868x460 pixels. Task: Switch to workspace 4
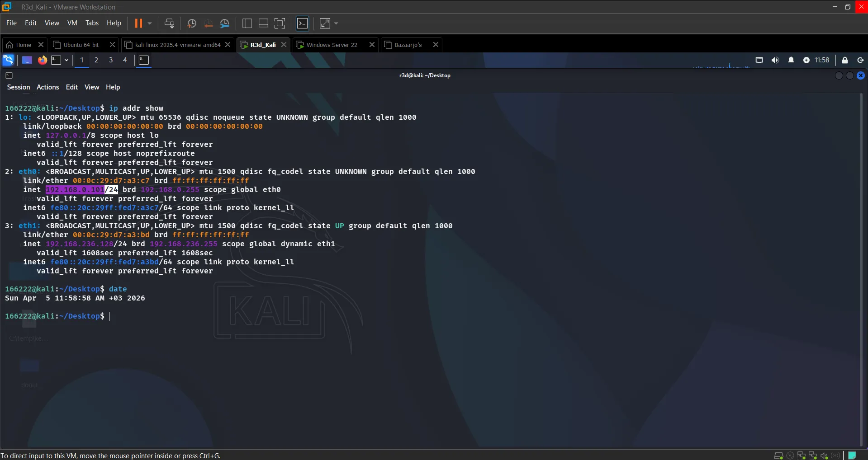pyautogui.click(x=125, y=60)
